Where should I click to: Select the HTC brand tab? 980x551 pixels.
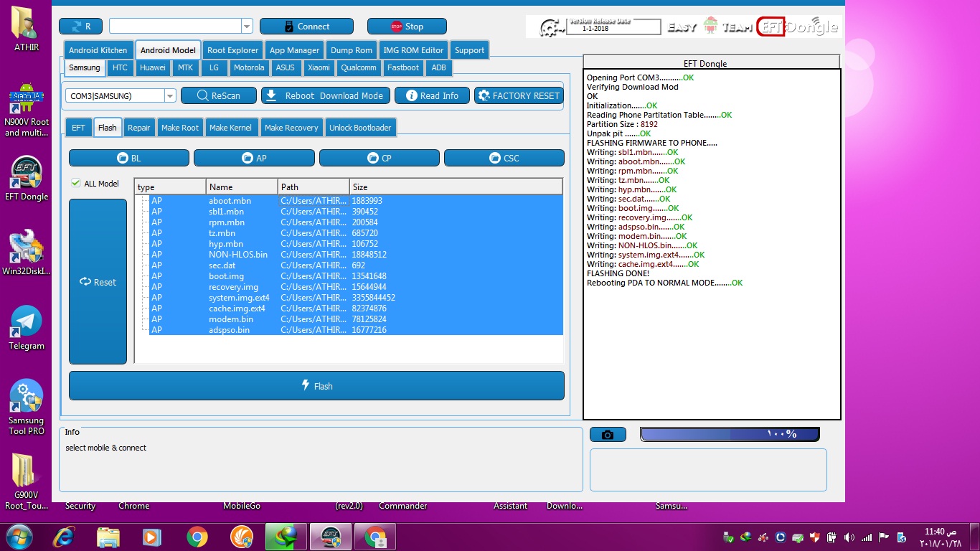[x=120, y=67]
